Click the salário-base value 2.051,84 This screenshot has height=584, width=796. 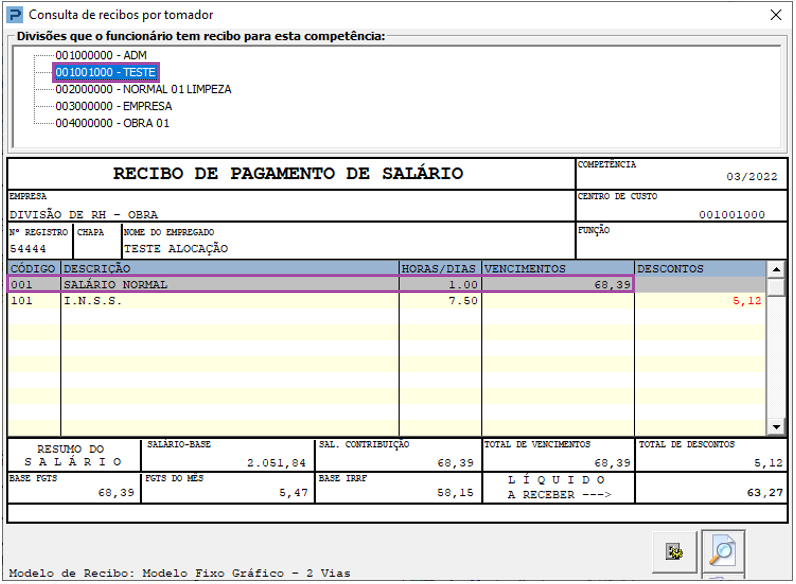[x=277, y=463]
